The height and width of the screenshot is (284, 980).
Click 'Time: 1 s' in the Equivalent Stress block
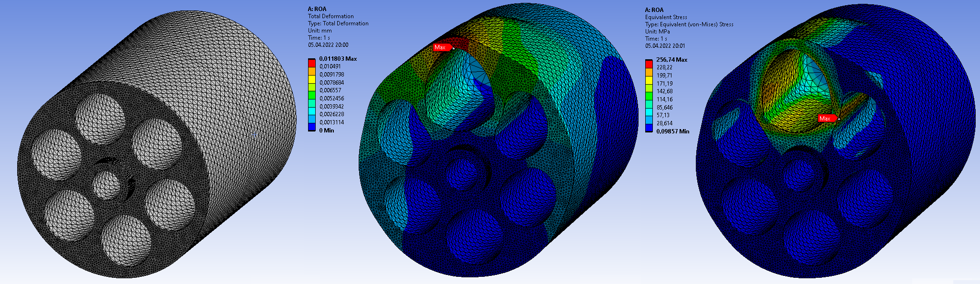click(x=656, y=39)
